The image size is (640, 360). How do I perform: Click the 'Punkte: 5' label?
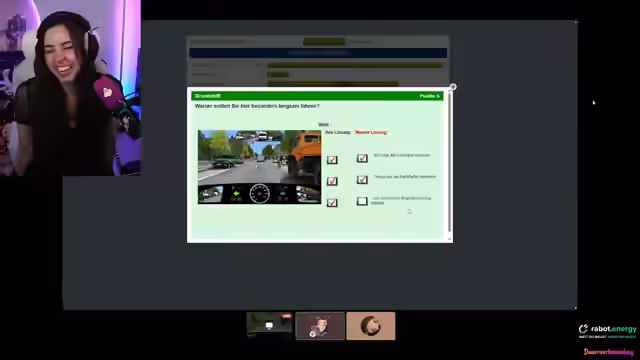click(429, 96)
